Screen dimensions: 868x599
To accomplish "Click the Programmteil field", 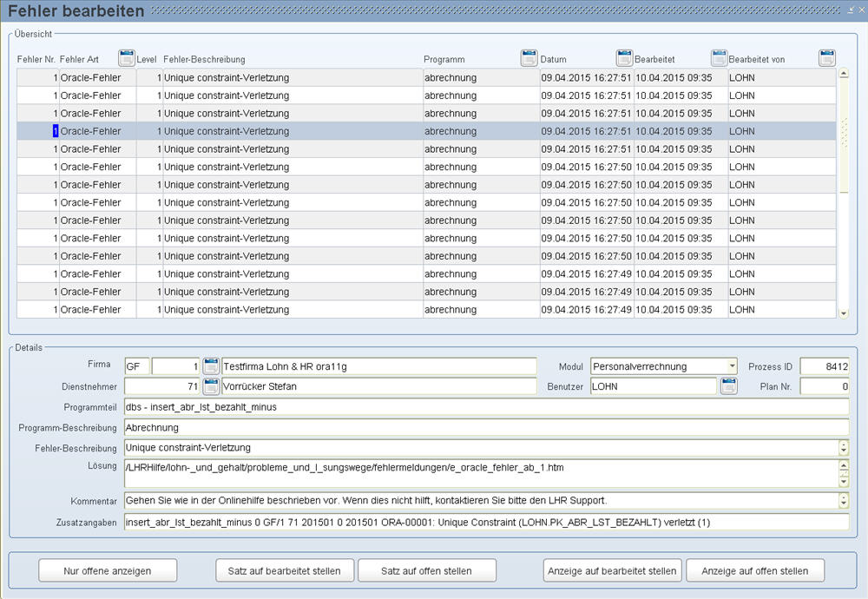I will [x=487, y=407].
